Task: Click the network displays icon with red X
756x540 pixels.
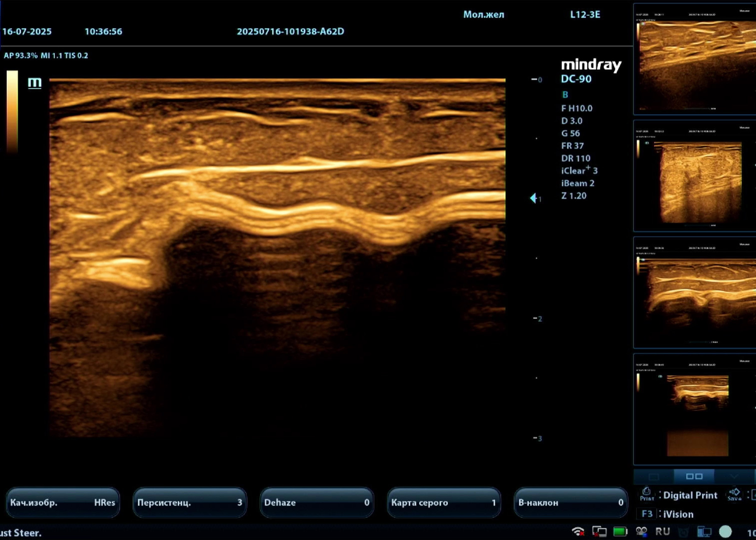Action: point(599,531)
